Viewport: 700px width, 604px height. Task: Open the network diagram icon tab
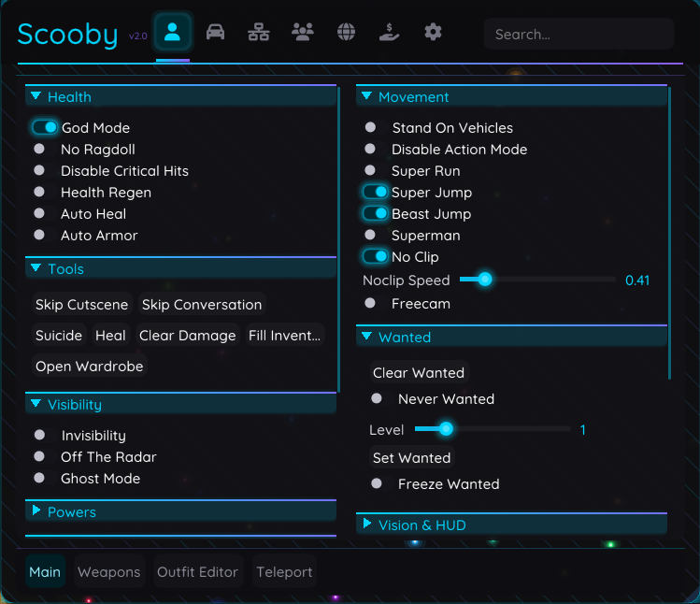coord(258,33)
